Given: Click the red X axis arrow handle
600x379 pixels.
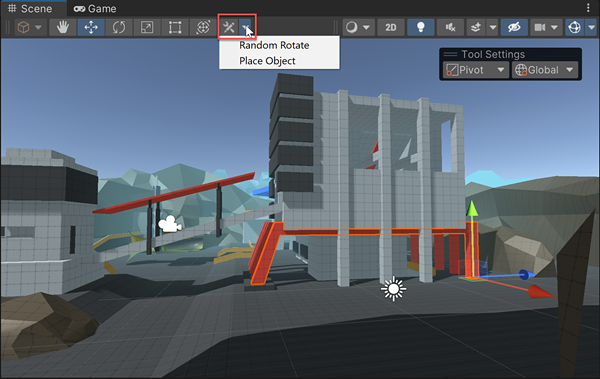Looking at the screenshot, I should 540,292.
